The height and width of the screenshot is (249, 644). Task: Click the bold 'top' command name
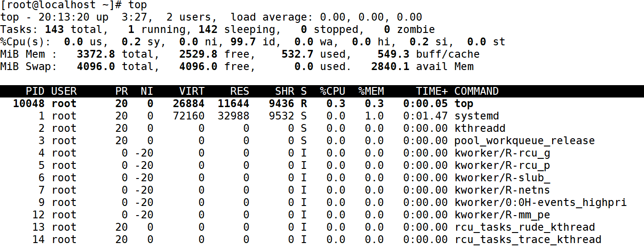tap(464, 103)
